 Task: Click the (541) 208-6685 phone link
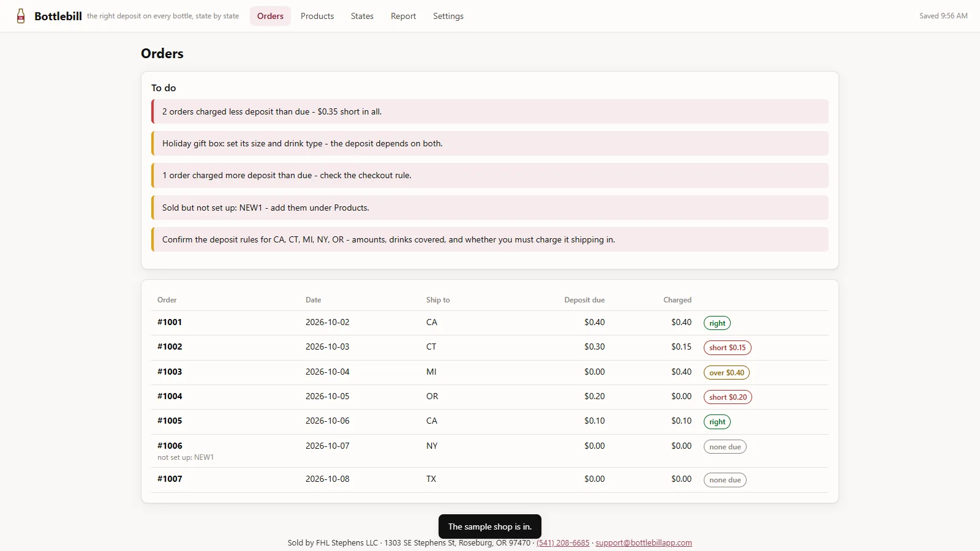(x=563, y=543)
